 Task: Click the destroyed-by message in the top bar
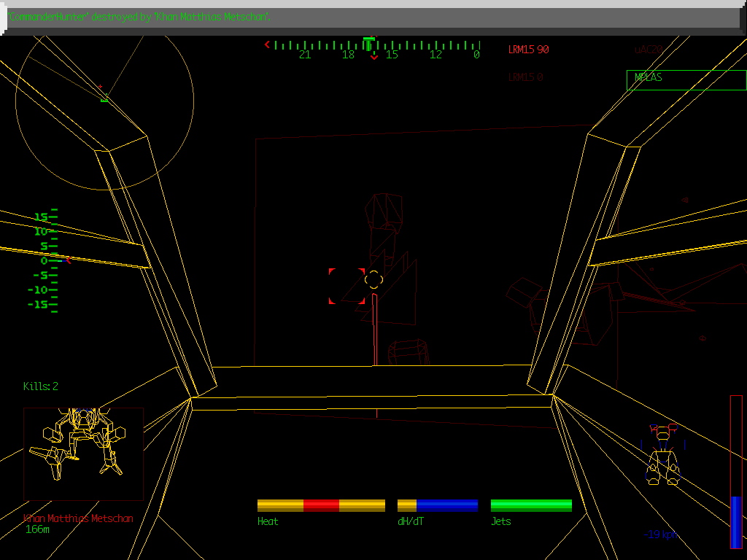140,17
